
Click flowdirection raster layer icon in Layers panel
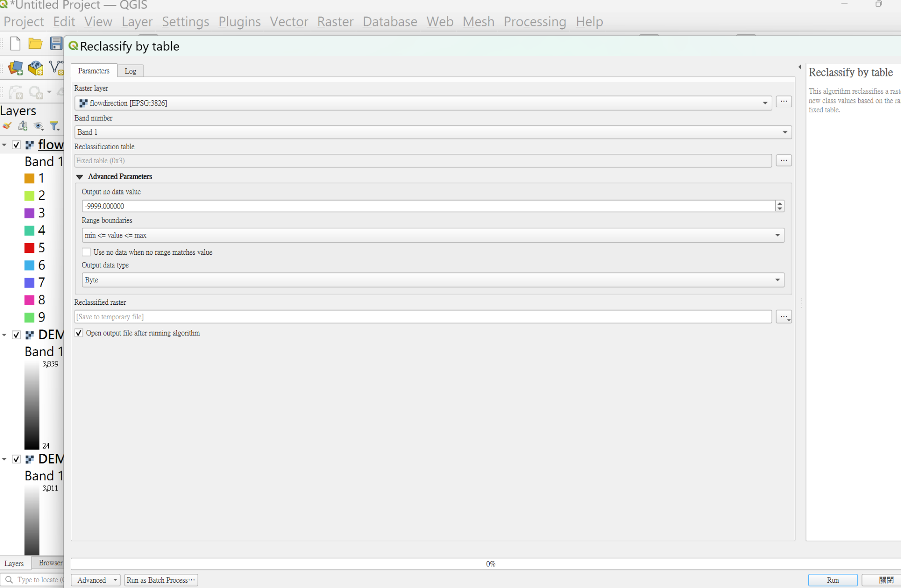pyautogui.click(x=29, y=145)
